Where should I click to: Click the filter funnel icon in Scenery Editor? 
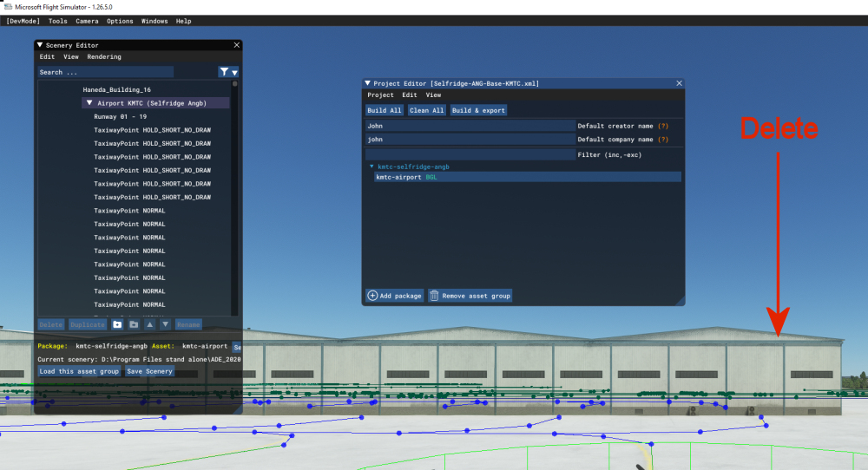[x=225, y=73]
